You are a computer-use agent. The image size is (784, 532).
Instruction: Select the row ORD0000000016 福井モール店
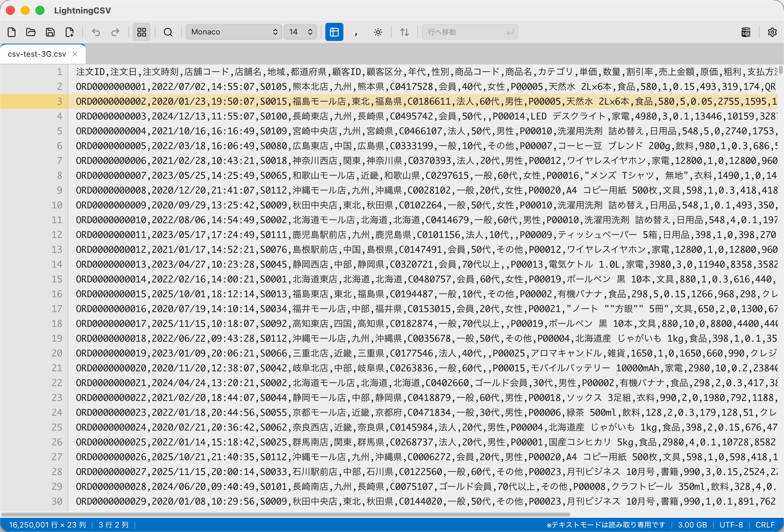426,309
